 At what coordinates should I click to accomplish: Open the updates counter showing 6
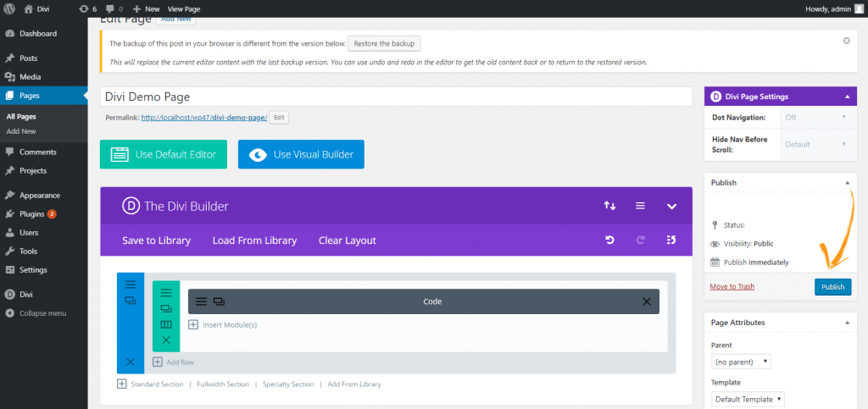(x=87, y=8)
